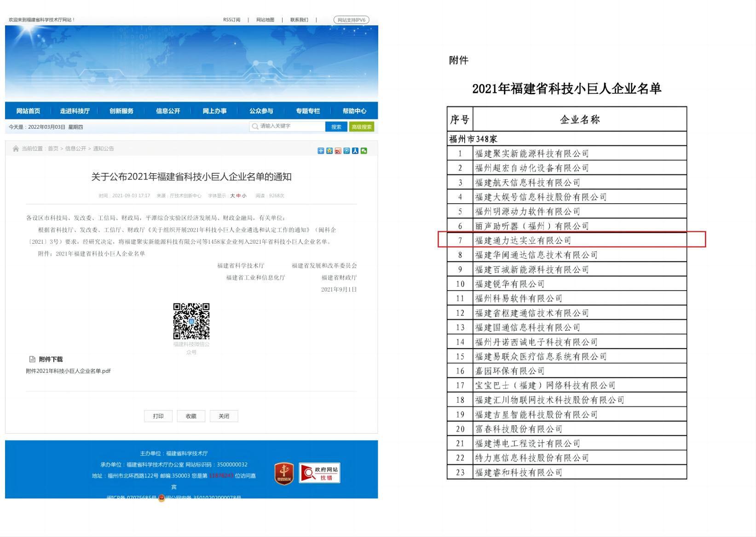Share to QQ Zone star icon

point(329,151)
